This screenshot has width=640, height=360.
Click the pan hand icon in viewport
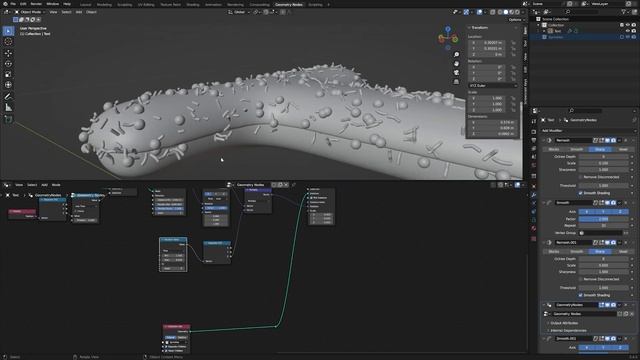click(x=456, y=64)
